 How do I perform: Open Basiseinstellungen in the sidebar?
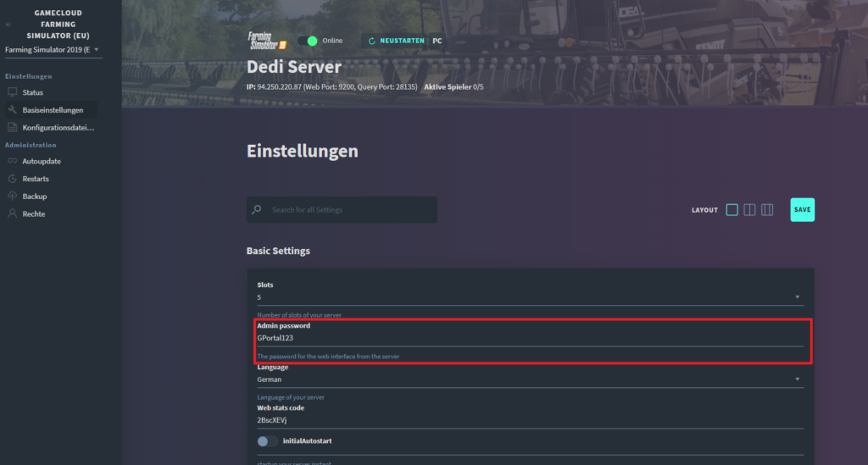[x=53, y=110]
